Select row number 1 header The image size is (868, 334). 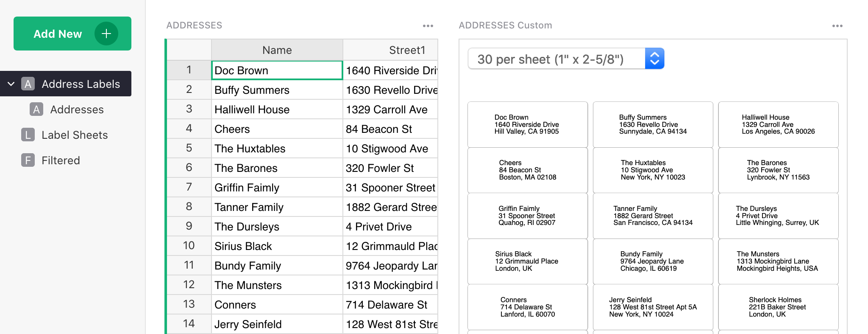[189, 70]
